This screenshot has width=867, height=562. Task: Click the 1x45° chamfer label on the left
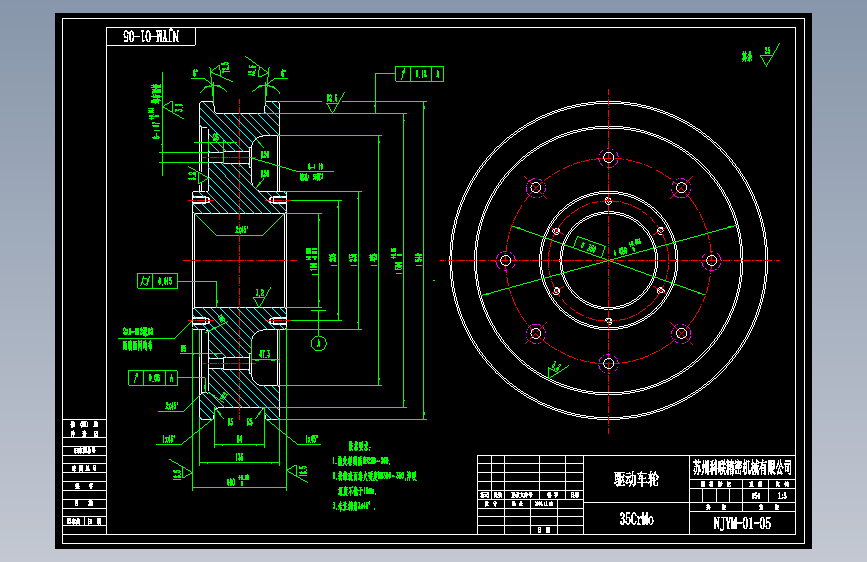tap(169, 439)
